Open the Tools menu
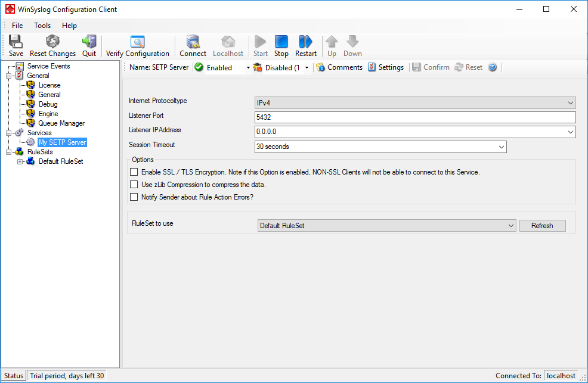 [x=42, y=26]
